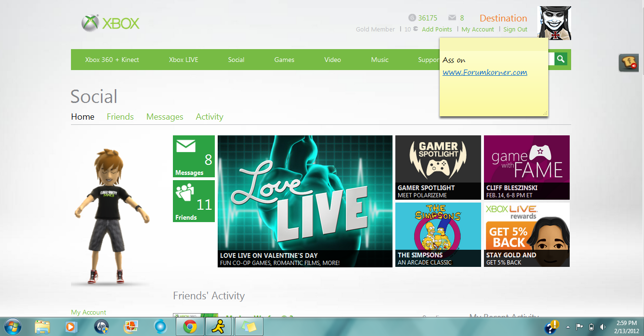Click the profile gamerpic in top right

(x=554, y=22)
